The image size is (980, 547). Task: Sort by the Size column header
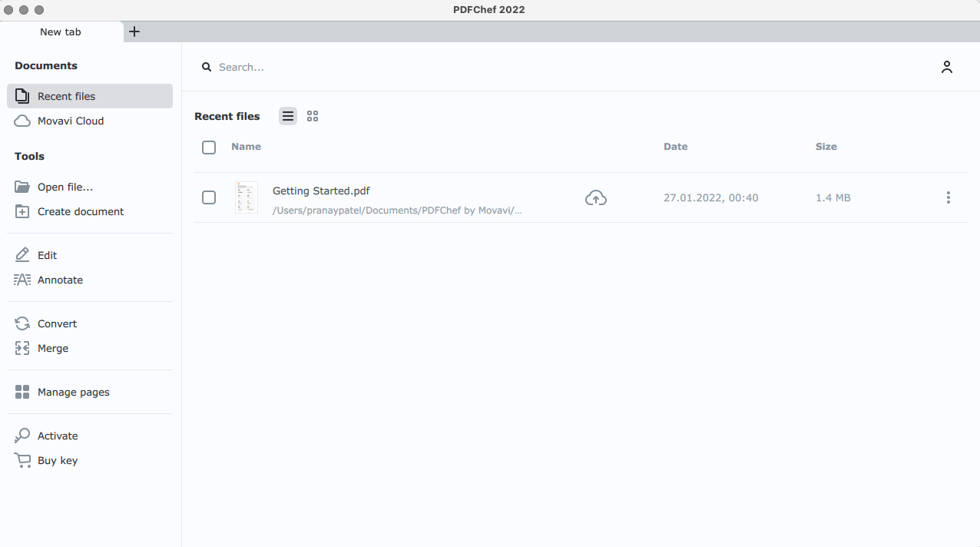pyautogui.click(x=826, y=147)
